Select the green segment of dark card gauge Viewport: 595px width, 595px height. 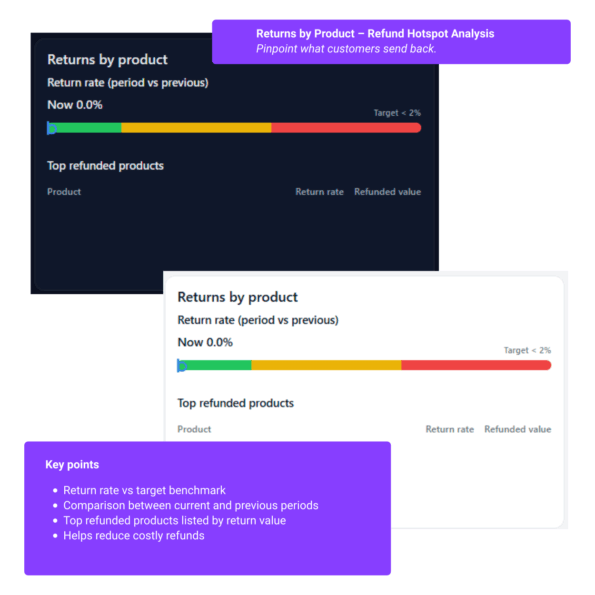click(x=89, y=128)
